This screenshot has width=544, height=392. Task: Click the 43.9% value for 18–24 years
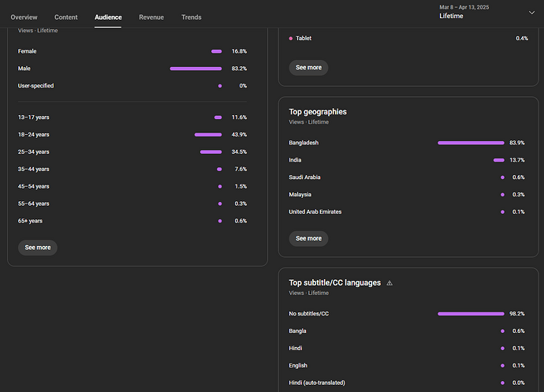(x=239, y=135)
